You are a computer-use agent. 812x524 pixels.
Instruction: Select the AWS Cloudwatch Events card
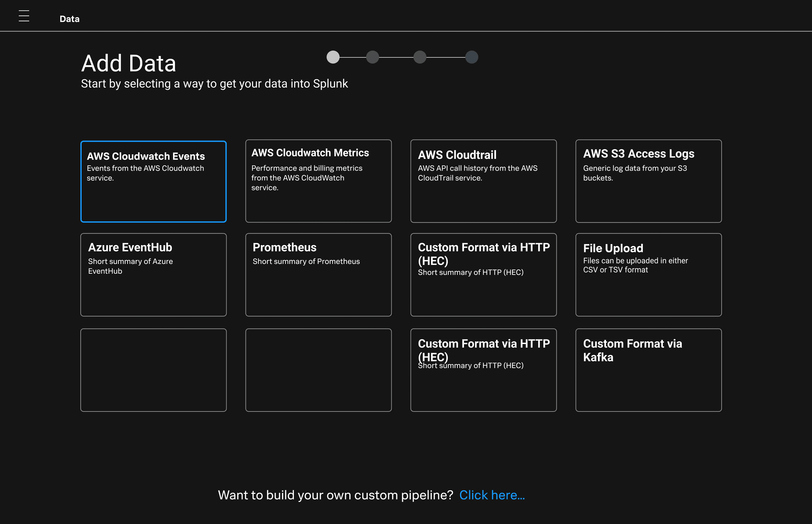tap(153, 181)
